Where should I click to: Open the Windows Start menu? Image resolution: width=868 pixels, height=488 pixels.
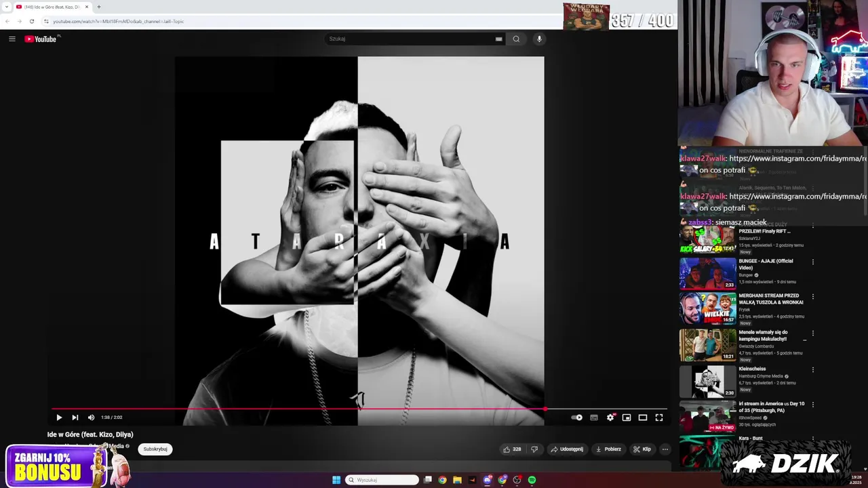pyautogui.click(x=336, y=480)
